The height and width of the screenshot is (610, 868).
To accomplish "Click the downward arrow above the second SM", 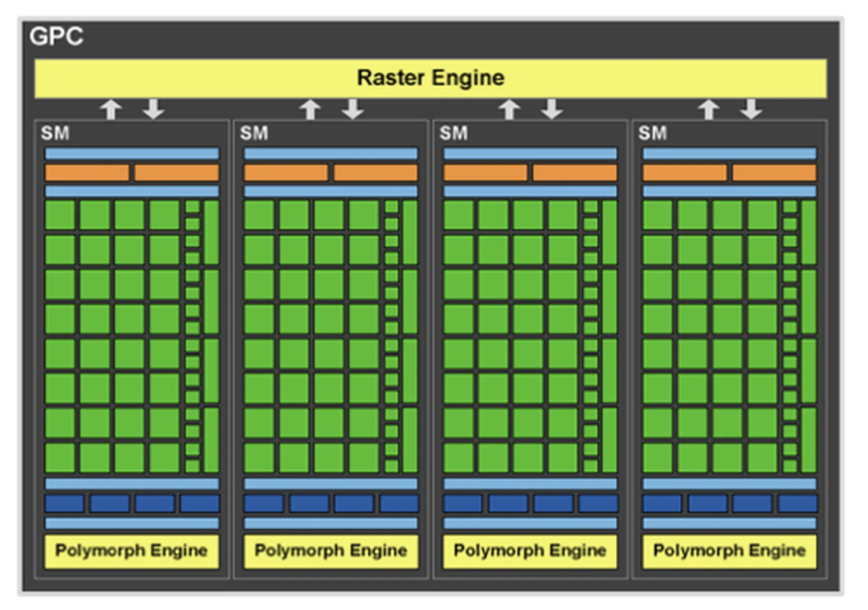I will pos(353,110).
